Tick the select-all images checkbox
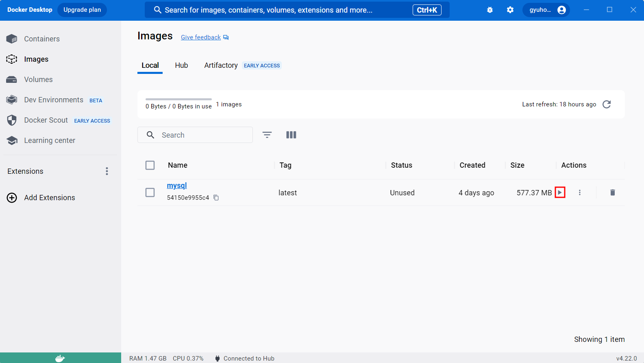This screenshot has width=644, height=363. click(150, 165)
